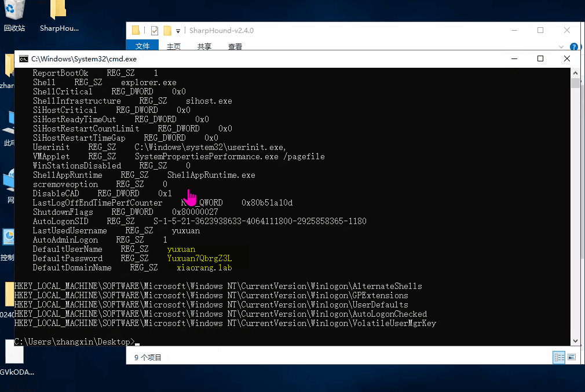
Task: Select the 查看 (View) ribbon tab
Action: (235, 46)
